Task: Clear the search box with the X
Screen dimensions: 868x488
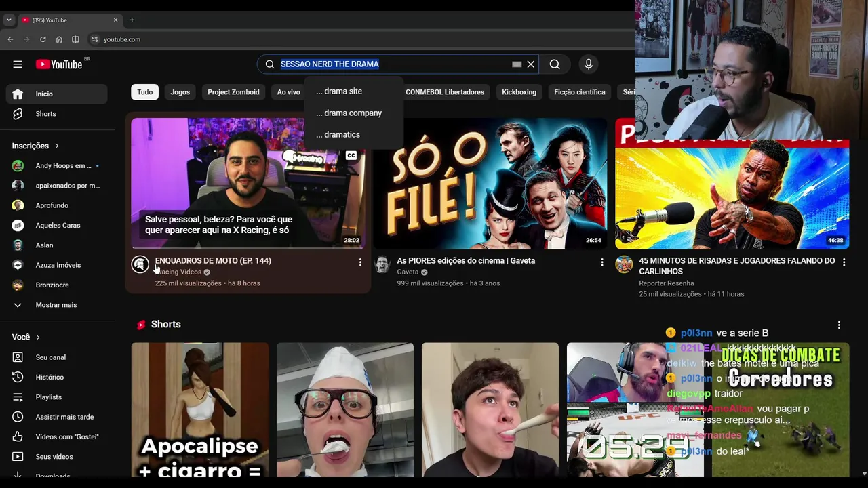Action: coord(531,64)
